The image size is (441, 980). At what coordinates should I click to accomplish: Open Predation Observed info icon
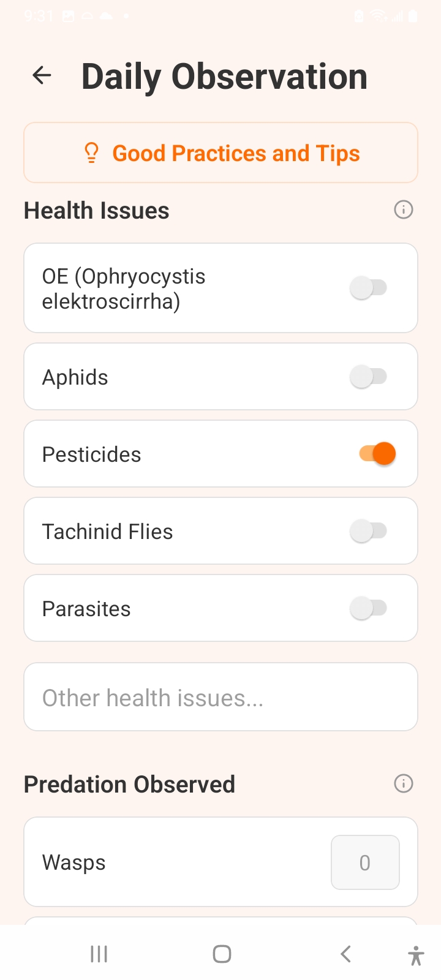coord(403,783)
